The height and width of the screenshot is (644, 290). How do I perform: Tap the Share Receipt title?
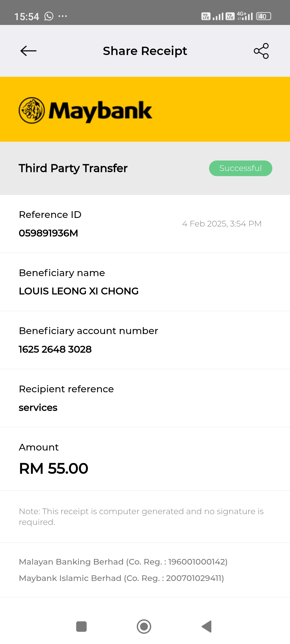click(145, 51)
